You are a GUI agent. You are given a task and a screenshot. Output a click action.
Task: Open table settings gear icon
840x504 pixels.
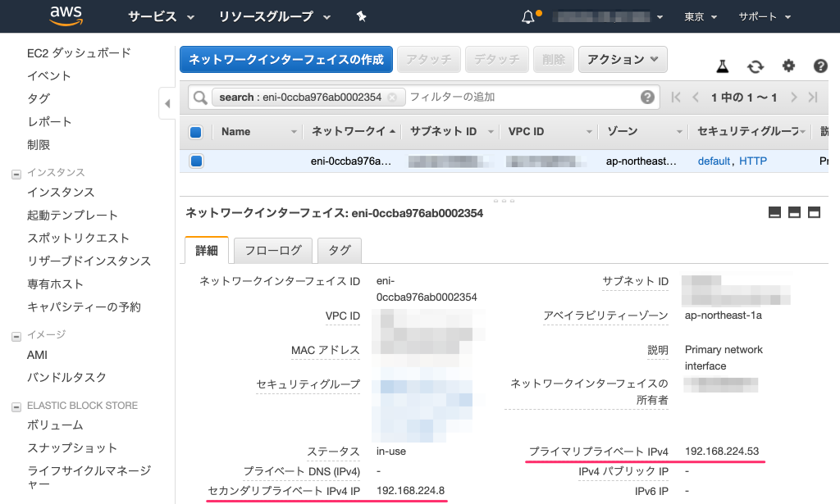(788, 66)
